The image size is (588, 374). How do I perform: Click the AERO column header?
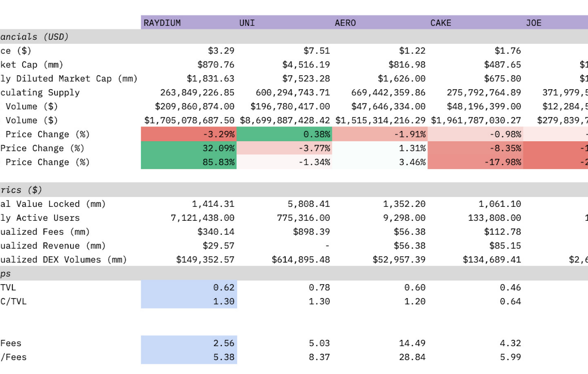tap(380, 23)
